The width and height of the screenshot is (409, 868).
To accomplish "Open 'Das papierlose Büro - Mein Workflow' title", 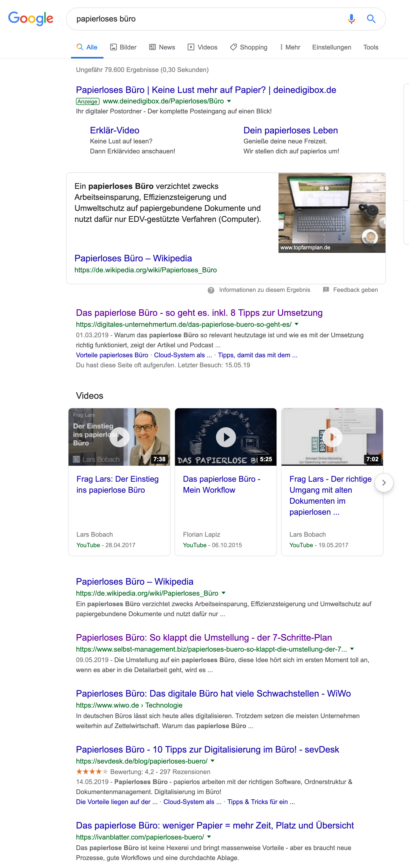I will tap(221, 484).
